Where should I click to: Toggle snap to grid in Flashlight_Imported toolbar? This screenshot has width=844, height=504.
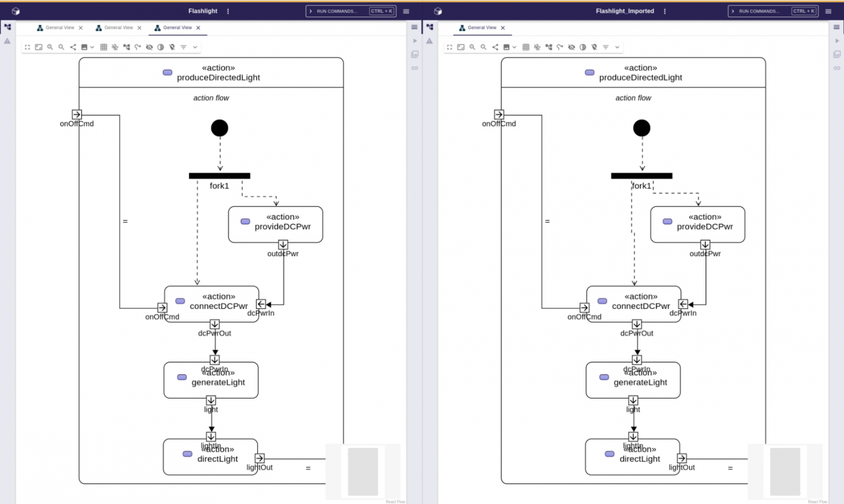point(537,47)
